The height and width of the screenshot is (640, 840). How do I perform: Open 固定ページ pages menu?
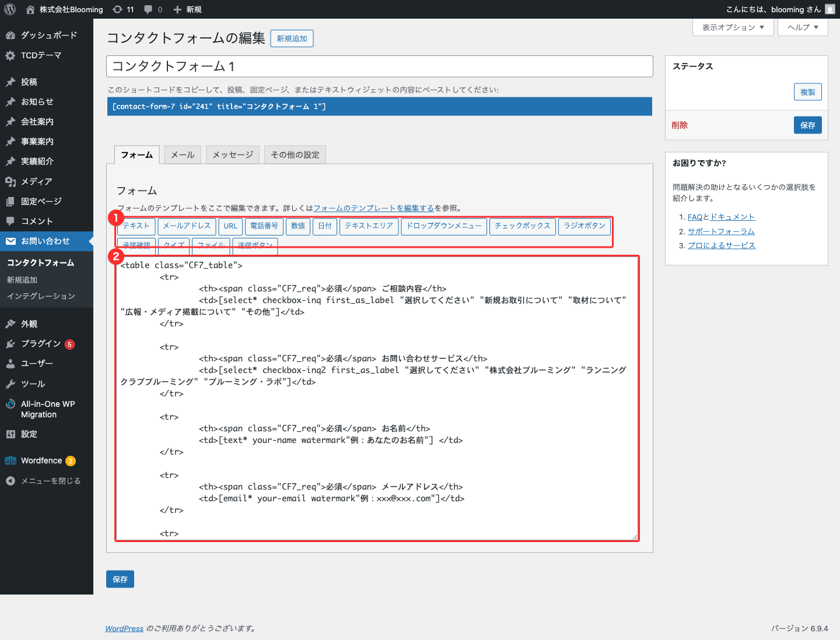click(47, 201)
